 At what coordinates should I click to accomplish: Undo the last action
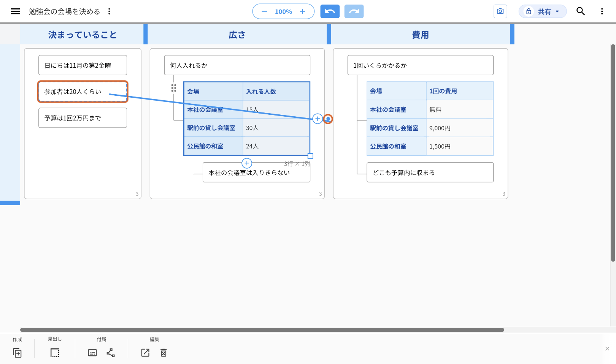click(x=330, y=11)
